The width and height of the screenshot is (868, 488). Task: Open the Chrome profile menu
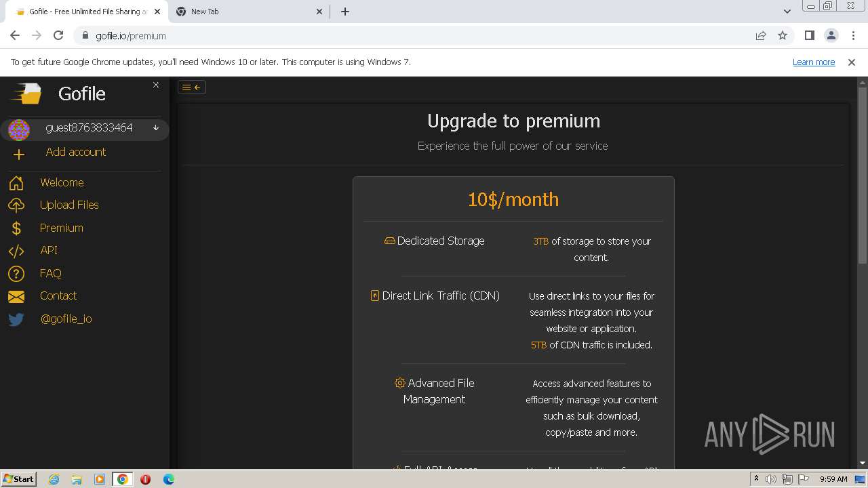[831, 36]
